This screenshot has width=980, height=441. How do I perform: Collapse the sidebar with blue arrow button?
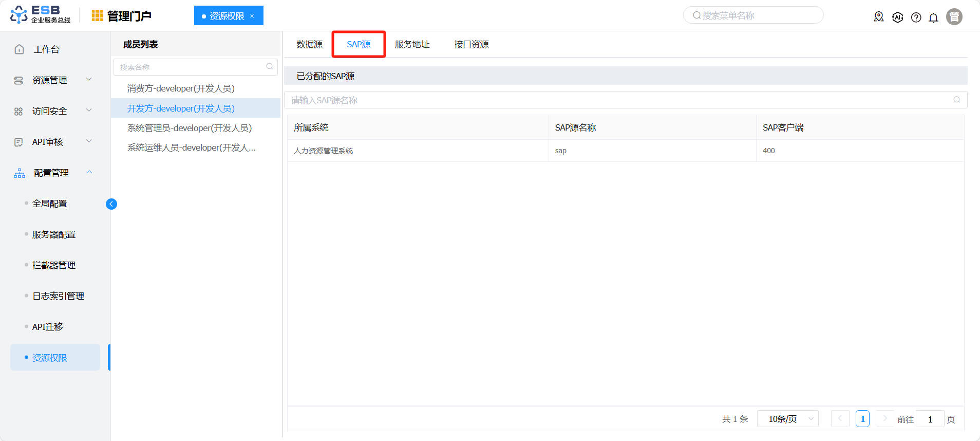[x=111, y=204]
